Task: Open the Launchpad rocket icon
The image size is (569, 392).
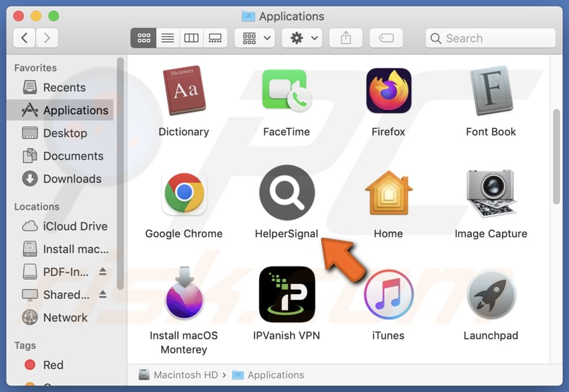Action: (491, 295)
